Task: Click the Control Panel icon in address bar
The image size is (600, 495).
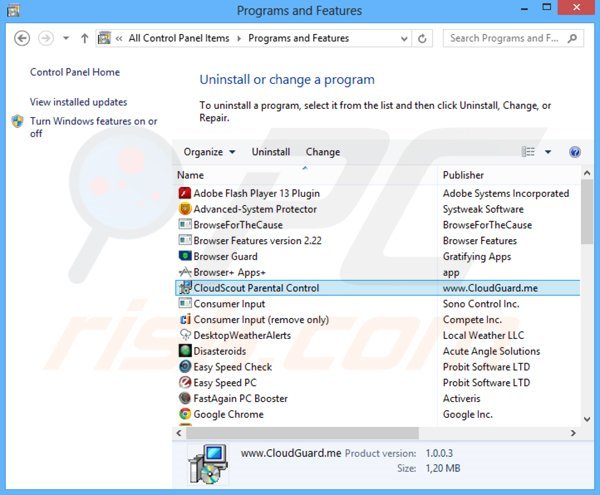Action: pos(104,38)
